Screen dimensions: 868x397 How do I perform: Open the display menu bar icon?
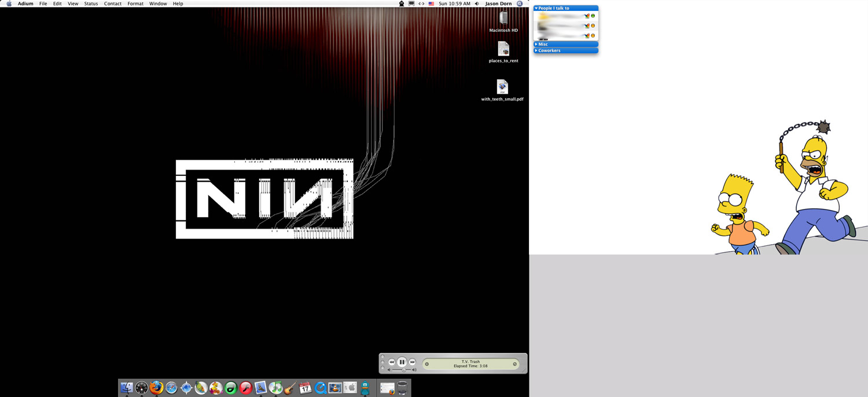(x=411, y=3)
